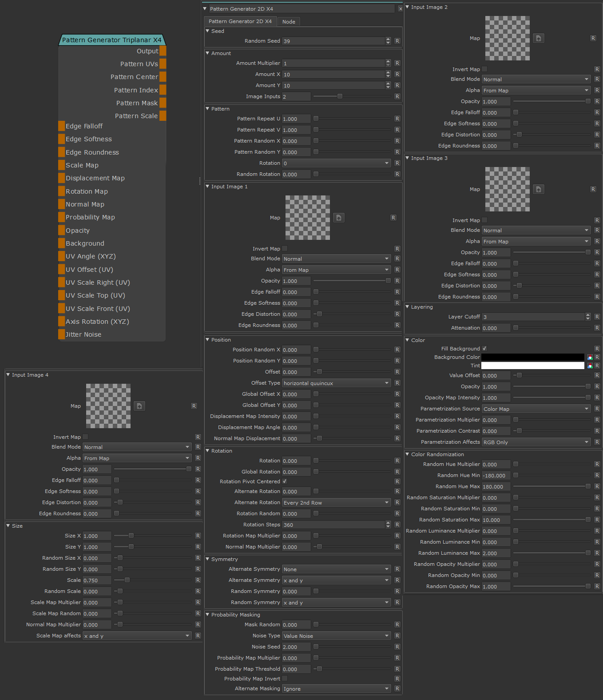
Task: Toggle Invert Map for Input Image 3
Action: [x=484, y=220]
